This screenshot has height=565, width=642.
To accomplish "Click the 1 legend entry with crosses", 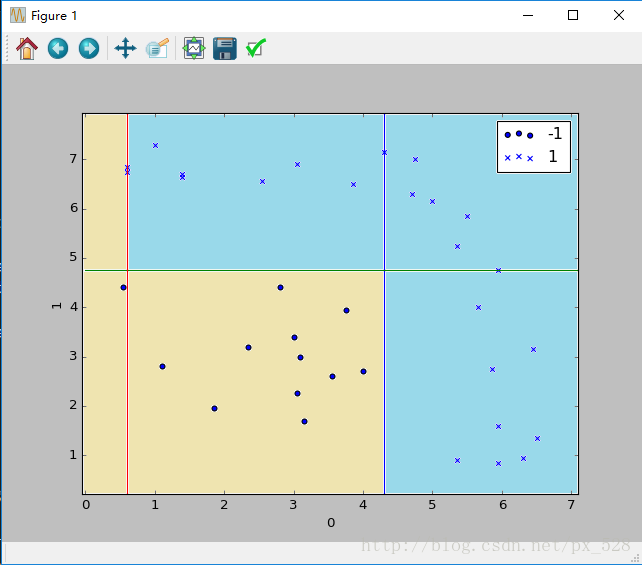I will (533, 157).
